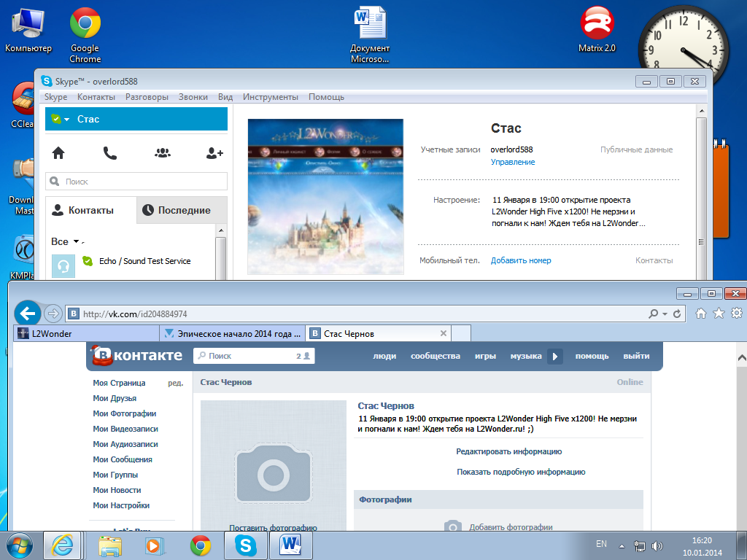Screen dimensions: 747x560
Task: Open Skype home icon
Action: click(58, 153)
